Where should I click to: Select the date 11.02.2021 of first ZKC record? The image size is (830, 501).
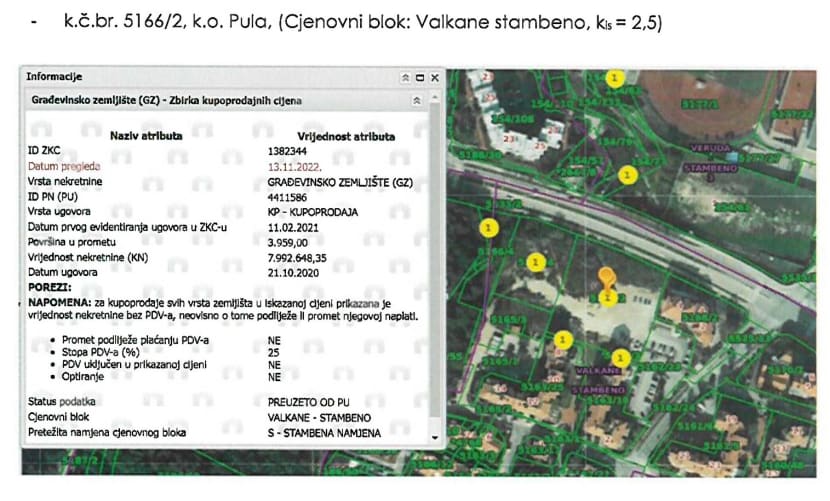tap(293, 228)
